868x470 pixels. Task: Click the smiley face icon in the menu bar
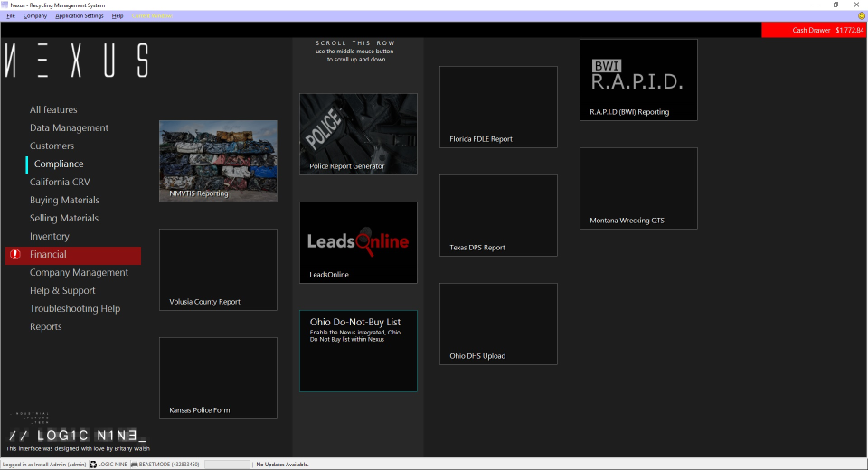[x=862, y=16]
